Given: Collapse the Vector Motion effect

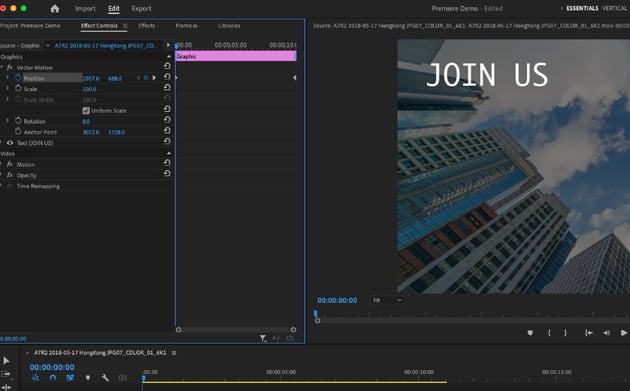Looking at the screenshot, I should tap(2, 67).
